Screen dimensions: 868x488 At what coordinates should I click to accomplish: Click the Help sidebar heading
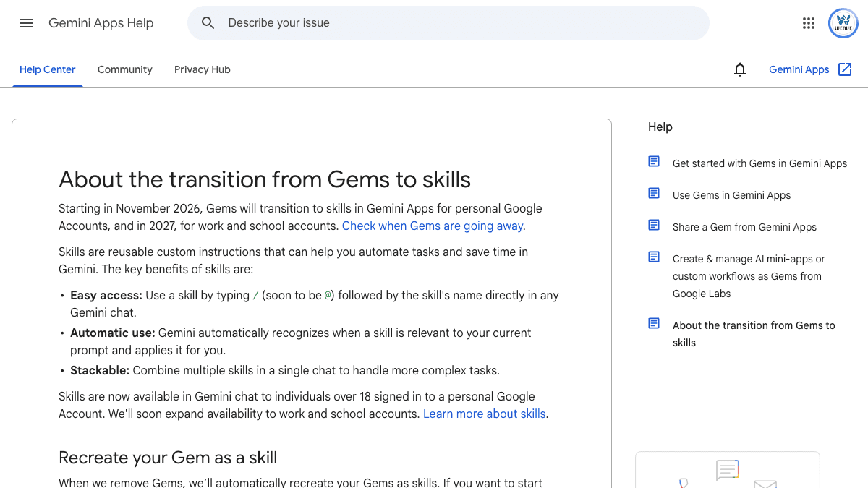coord(660,127)
